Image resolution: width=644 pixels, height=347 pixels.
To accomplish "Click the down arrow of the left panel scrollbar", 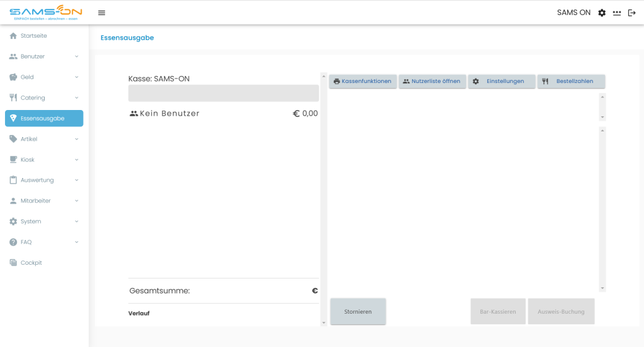I will pos(324,322).
